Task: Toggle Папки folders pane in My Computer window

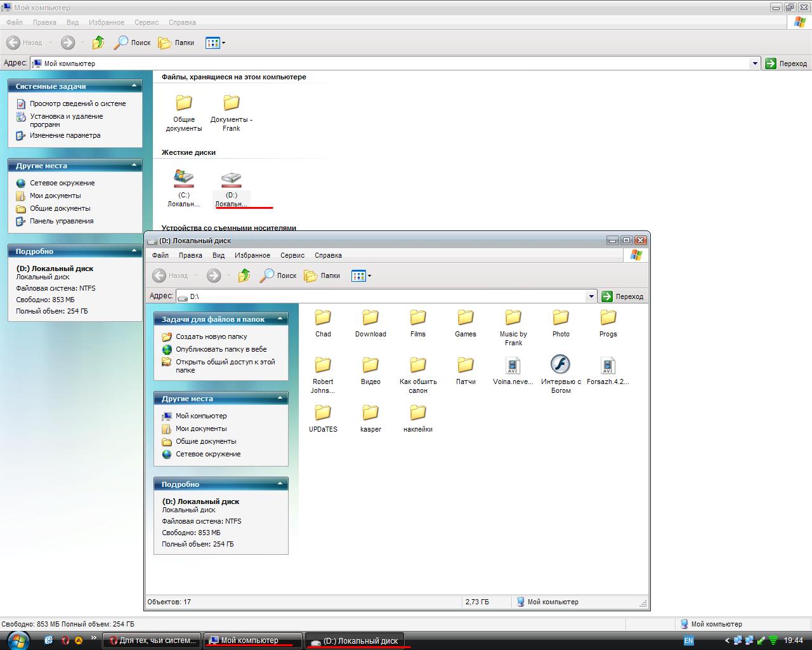Action: (x=176, y=43)
